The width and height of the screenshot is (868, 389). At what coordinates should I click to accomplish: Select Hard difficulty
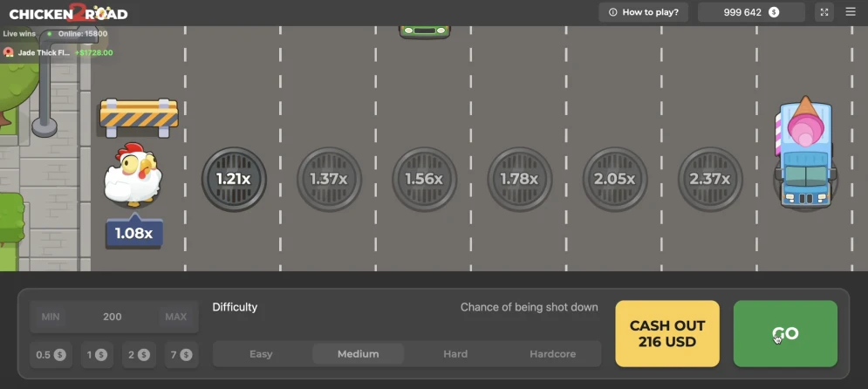(x=455, y=354)
